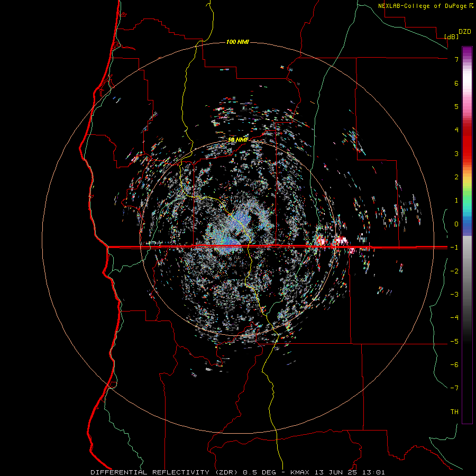Click the TH threshold label on scale
476x476 pixels.
[454, 412]
